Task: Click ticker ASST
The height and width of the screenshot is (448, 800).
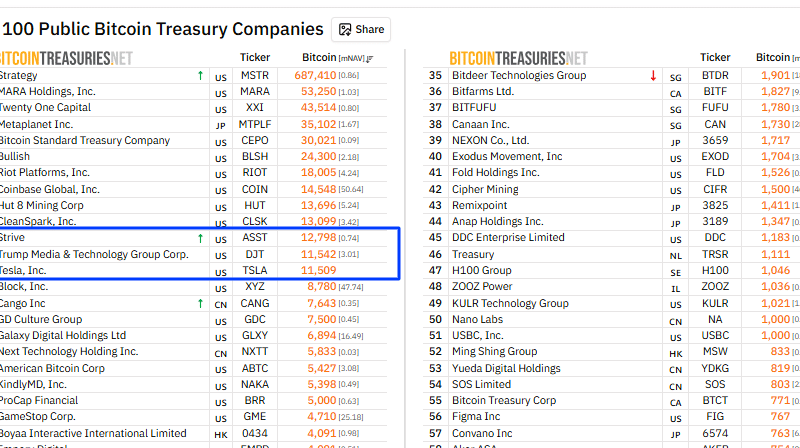Action: coord(255,238)
